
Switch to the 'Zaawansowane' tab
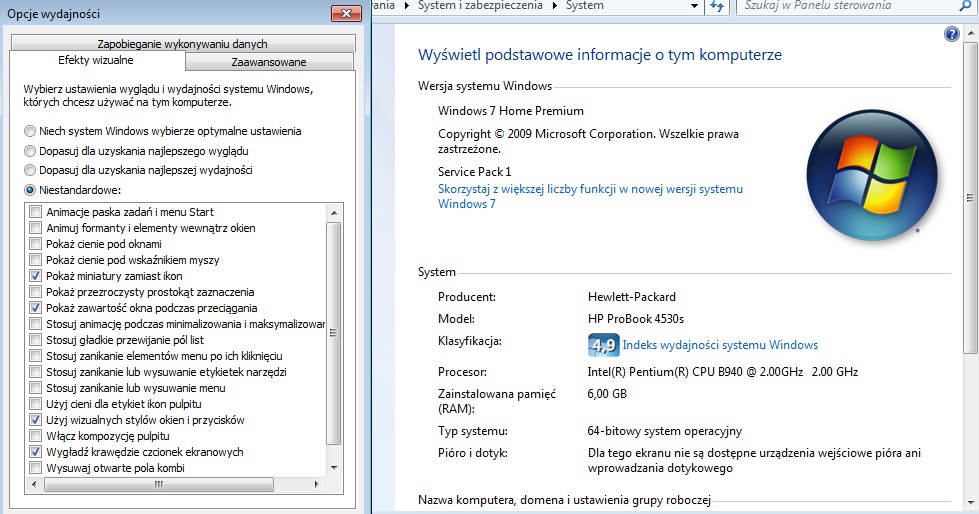coord(269,62)
